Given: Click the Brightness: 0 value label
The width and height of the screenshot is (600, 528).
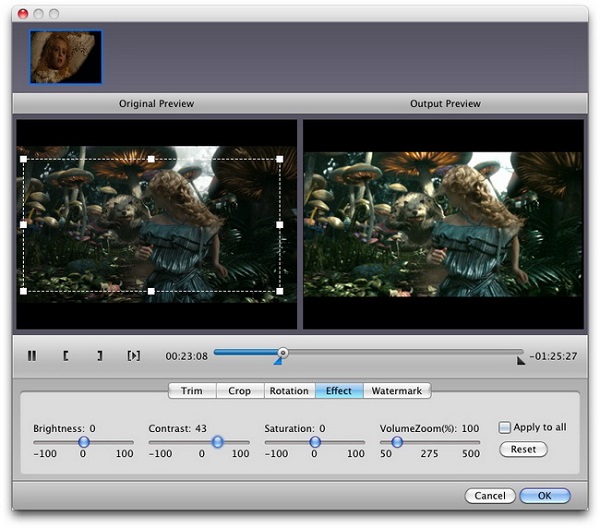Looking at the screenshot, I should pos(64,428).
